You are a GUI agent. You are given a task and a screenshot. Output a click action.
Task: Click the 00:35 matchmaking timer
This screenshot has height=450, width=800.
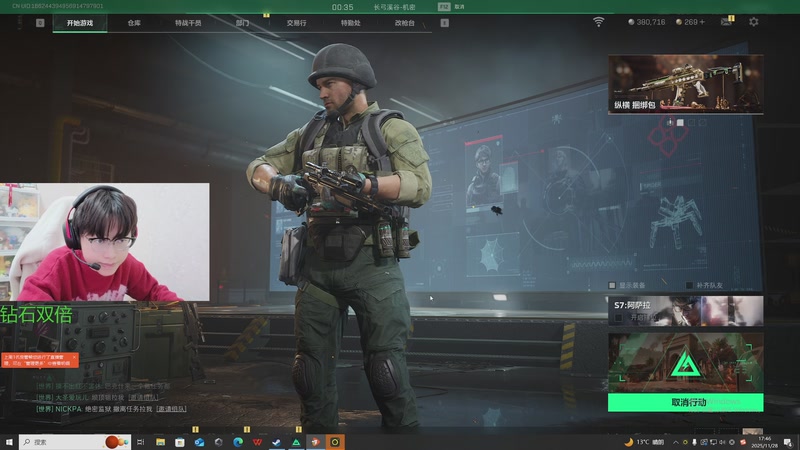click(x=342, y=7)
